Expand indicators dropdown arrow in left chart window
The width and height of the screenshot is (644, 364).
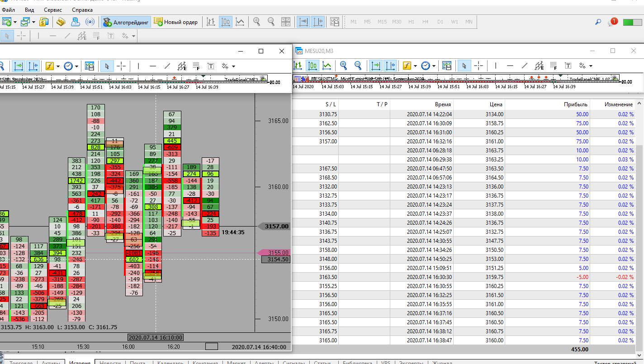pyautogui.click(x=58, y=66)
